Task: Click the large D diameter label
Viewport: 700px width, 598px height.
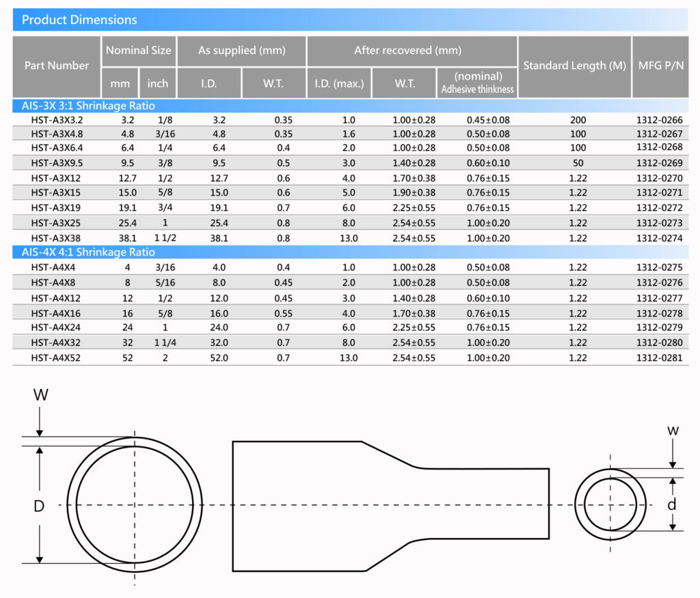Action: [x=39, y=506]
